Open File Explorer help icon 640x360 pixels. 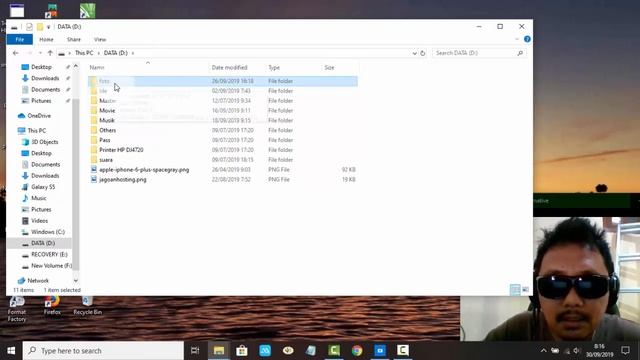(x=527, y=39)
